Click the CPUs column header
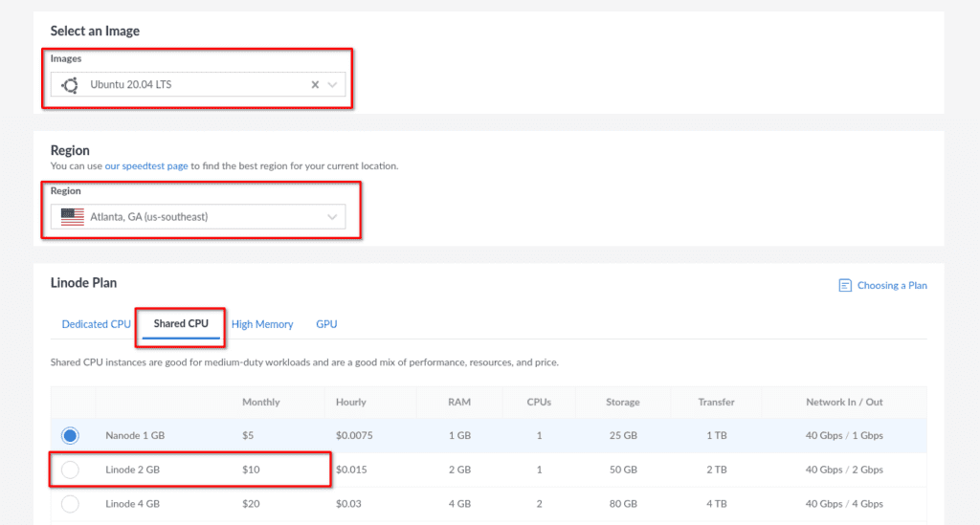The height and width of the screenshot is (525, 980). (x=539, y=402)
